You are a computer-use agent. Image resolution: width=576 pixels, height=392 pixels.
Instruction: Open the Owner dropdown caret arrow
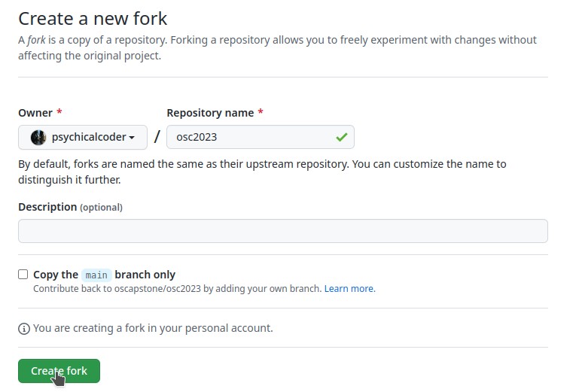(x=133, y=138)
